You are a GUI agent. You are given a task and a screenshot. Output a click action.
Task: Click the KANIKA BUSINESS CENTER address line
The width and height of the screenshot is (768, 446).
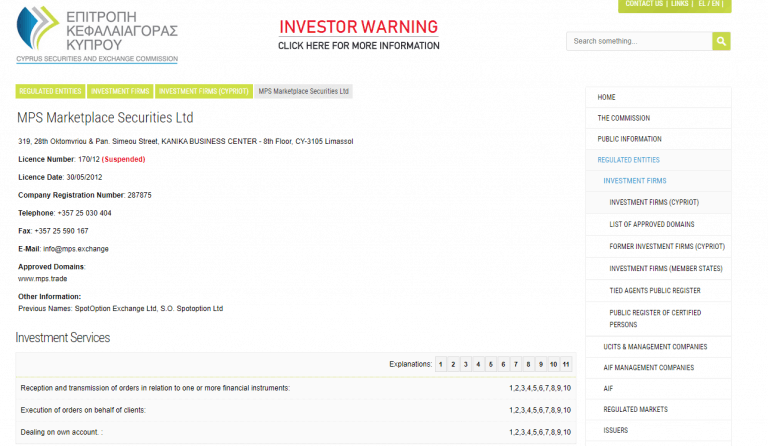coord(186,141)
